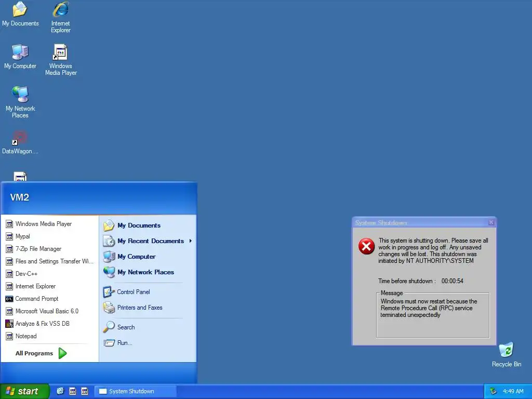Screen dimensions: 532x399
Task: Choose My Recent Documents menu item
Action: point(148,241)
